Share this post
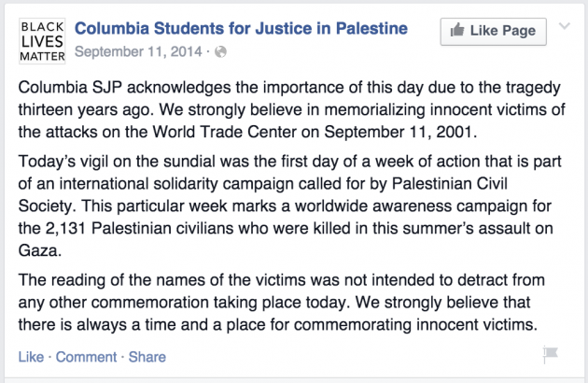 [147, 357]
